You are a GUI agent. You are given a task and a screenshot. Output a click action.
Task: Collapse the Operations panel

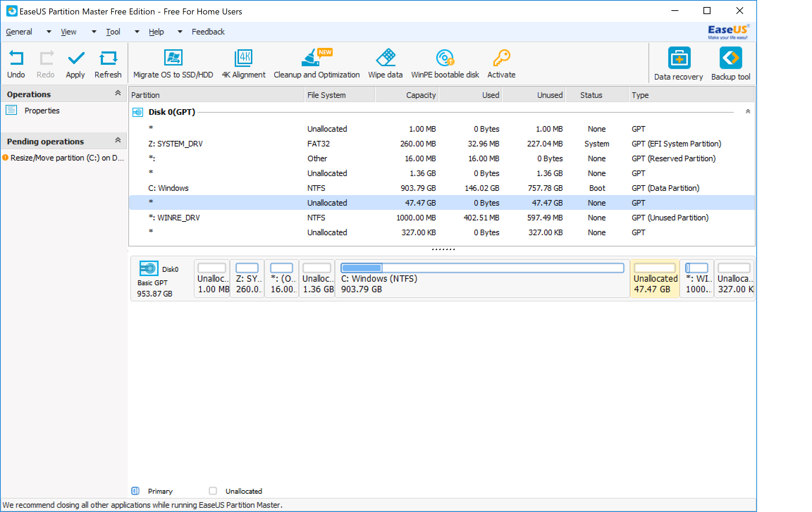(x=118, y=93)
